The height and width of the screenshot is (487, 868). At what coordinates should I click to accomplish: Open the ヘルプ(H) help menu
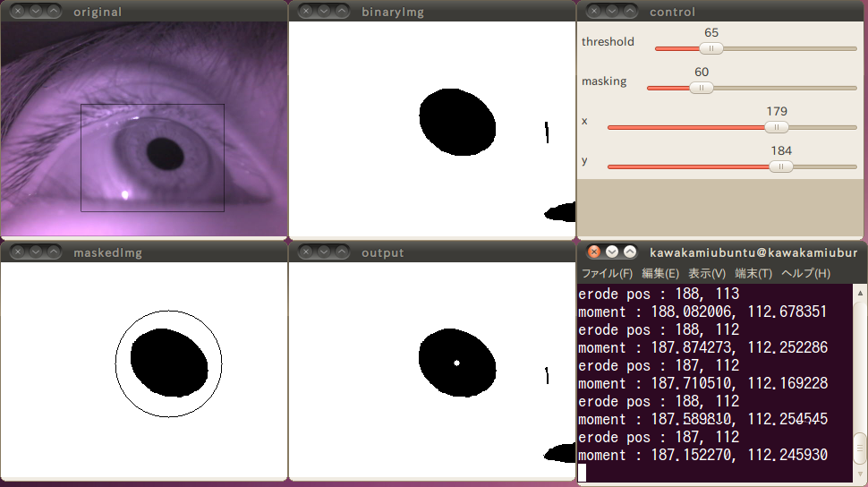(805, 273)
